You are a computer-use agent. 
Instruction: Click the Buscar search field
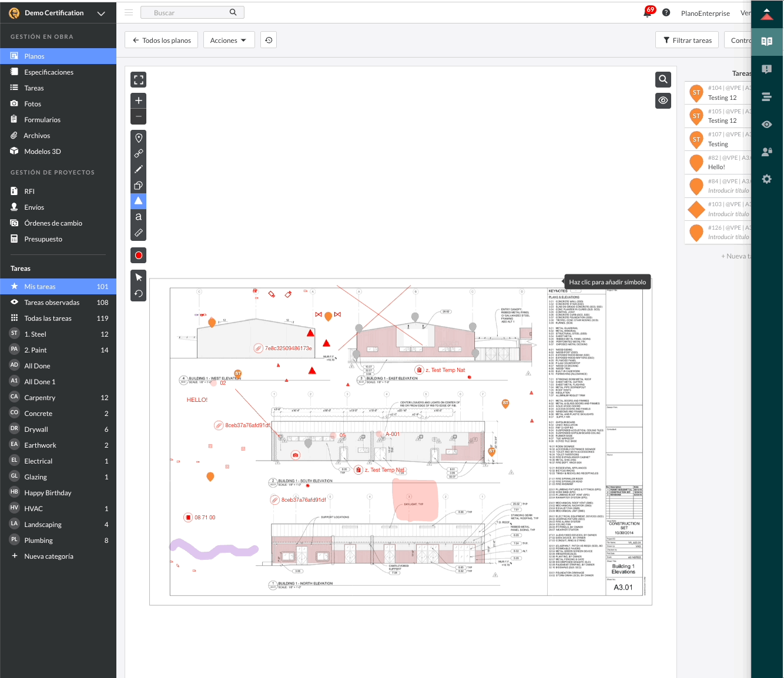click(192, 12)
